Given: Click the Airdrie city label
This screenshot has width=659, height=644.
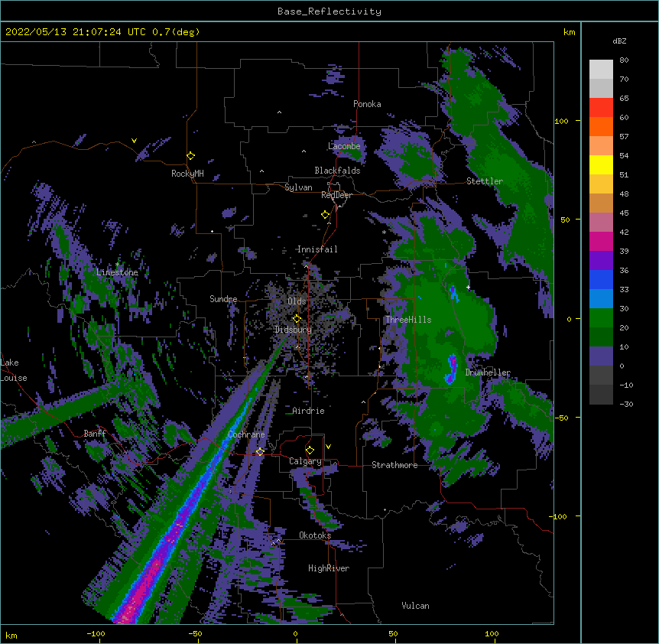Looking at the screenshot, I should coord(309,411).
